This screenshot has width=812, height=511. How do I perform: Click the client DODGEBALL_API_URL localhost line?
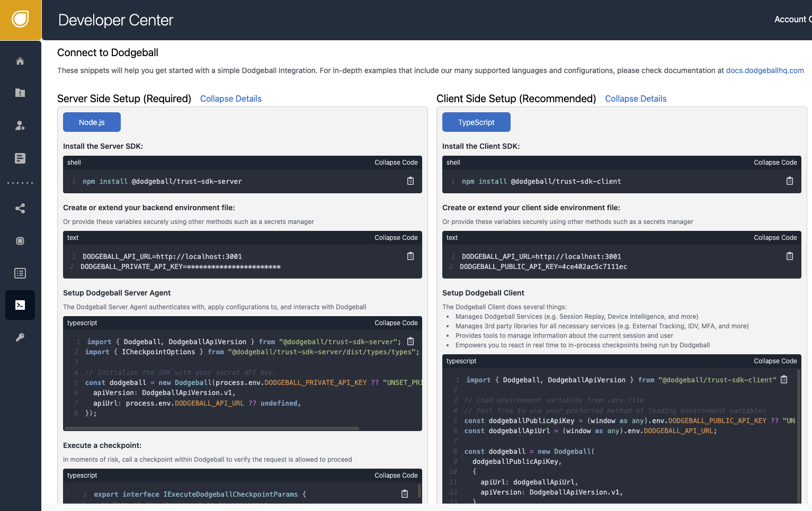[541, 256]
